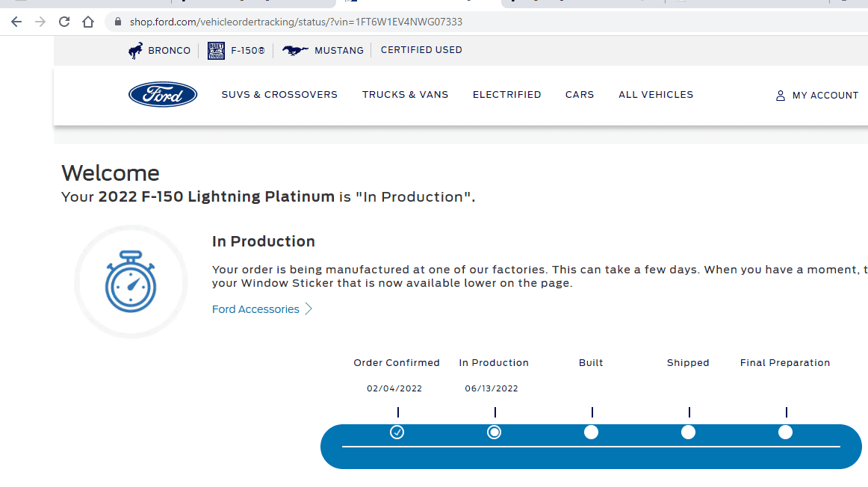
Task: Go to browser home page icon
Action: click(88, 22)
